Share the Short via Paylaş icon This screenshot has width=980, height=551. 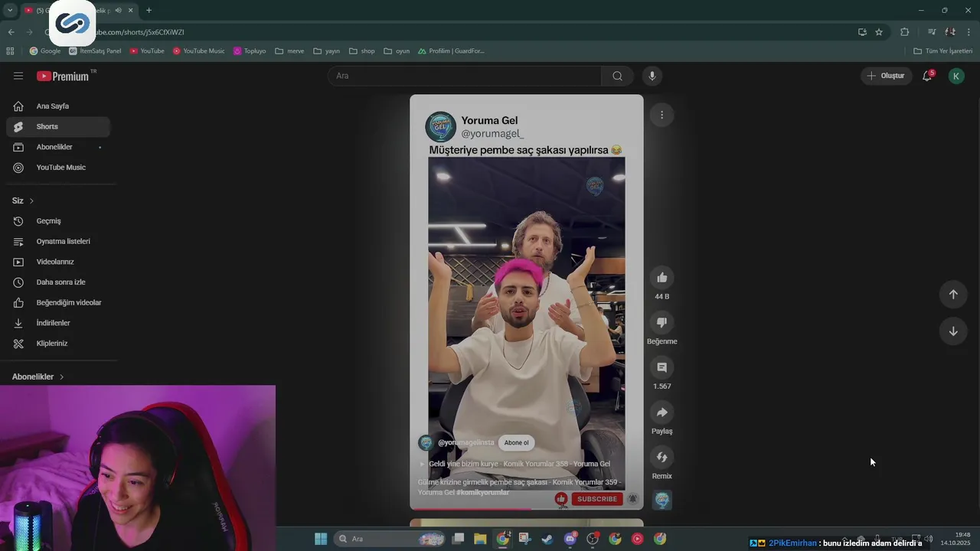point(662,412)
